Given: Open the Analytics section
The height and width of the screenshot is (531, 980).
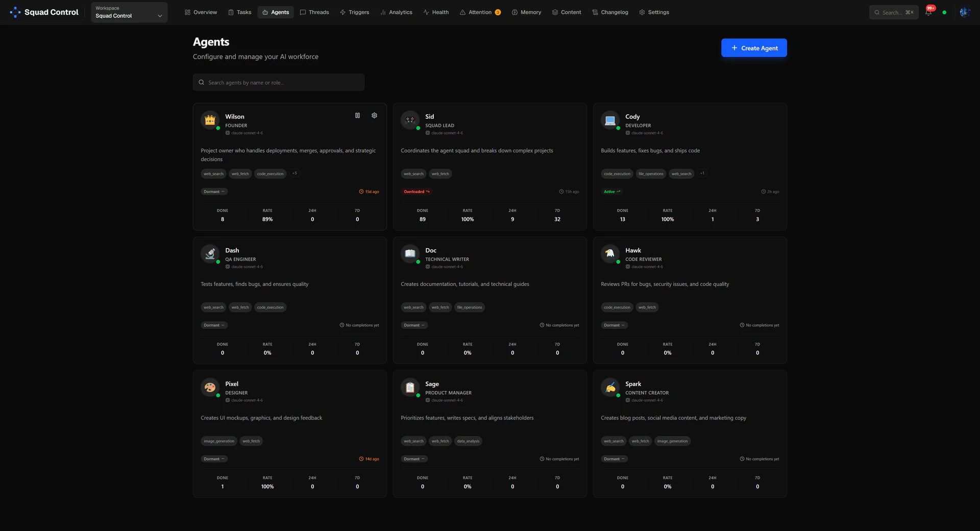Looking at the screenshot, I should [x=396, y=12].
